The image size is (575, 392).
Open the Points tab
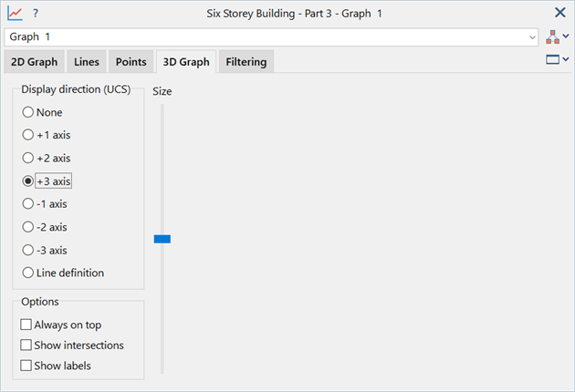coord(131,62)
